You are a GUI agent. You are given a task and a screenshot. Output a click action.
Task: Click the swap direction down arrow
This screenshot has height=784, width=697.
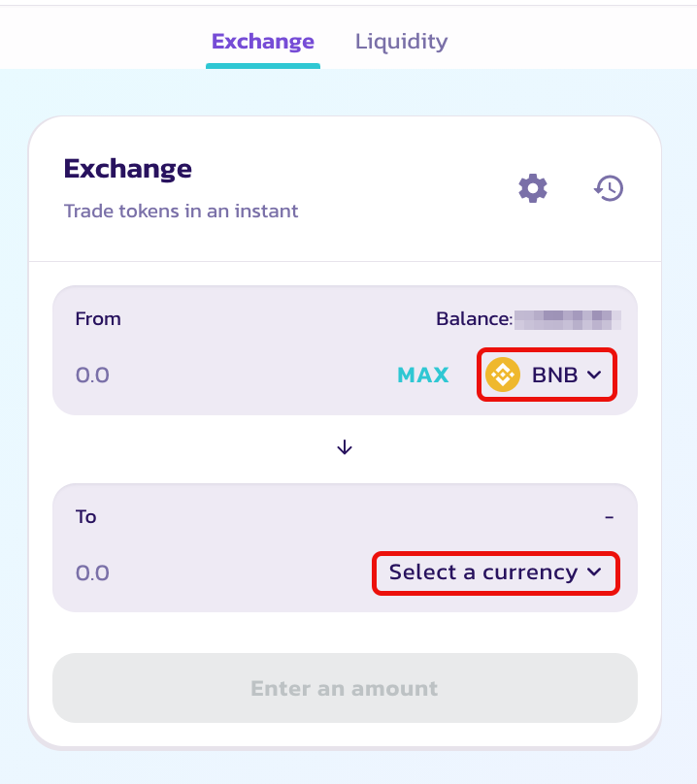[345, 447]
